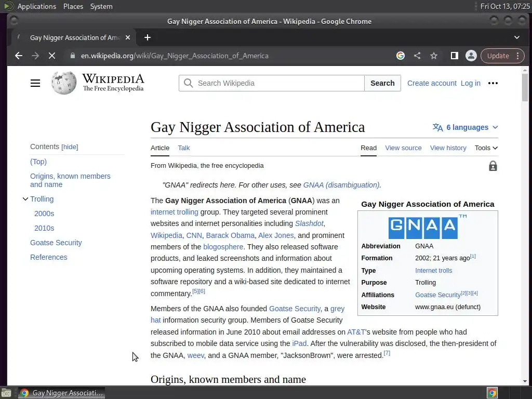The image size is (532, 399).
Task: Open the Chrome profile avatar
Action: [471, 56]
